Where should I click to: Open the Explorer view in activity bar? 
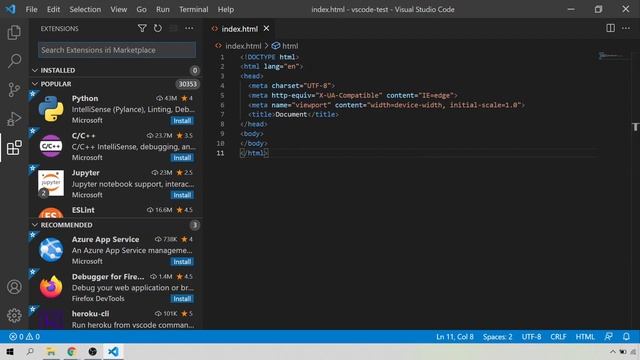click(14, 32)
